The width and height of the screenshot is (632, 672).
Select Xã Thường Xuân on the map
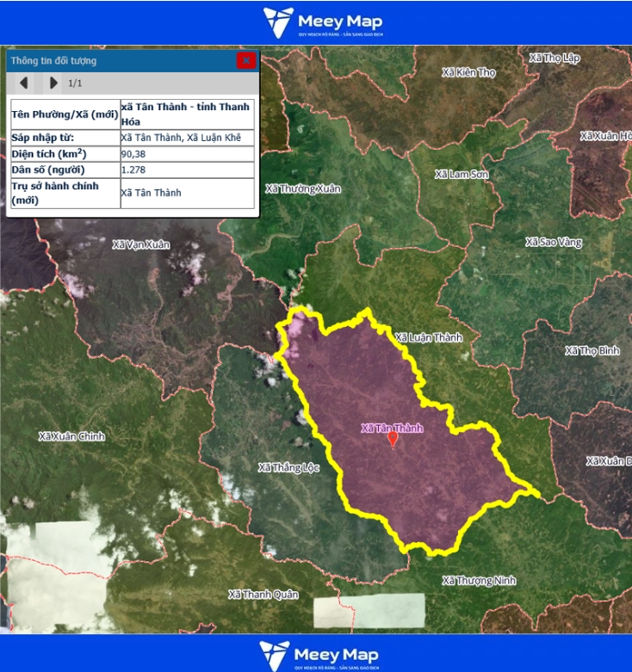click(x=303, y=188)
